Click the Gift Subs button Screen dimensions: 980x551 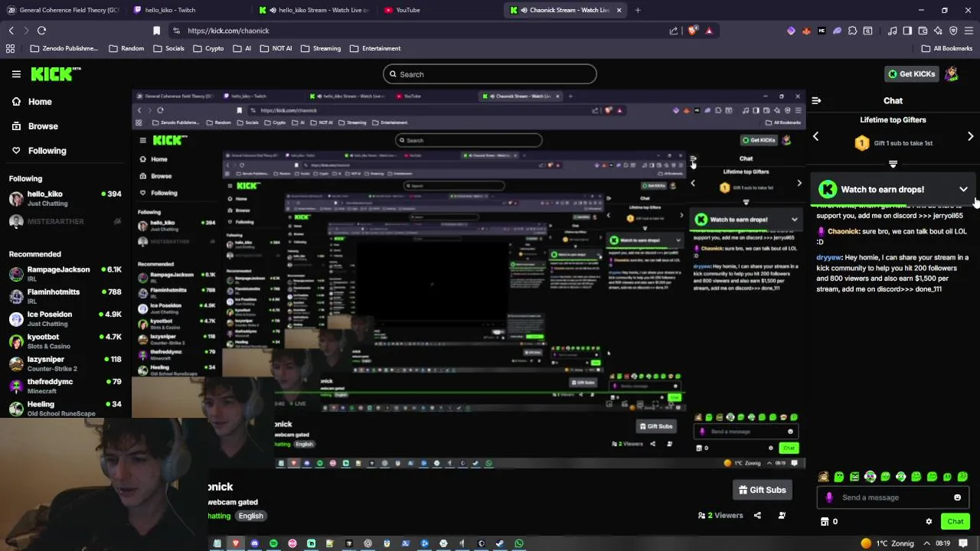pos(762,490)
